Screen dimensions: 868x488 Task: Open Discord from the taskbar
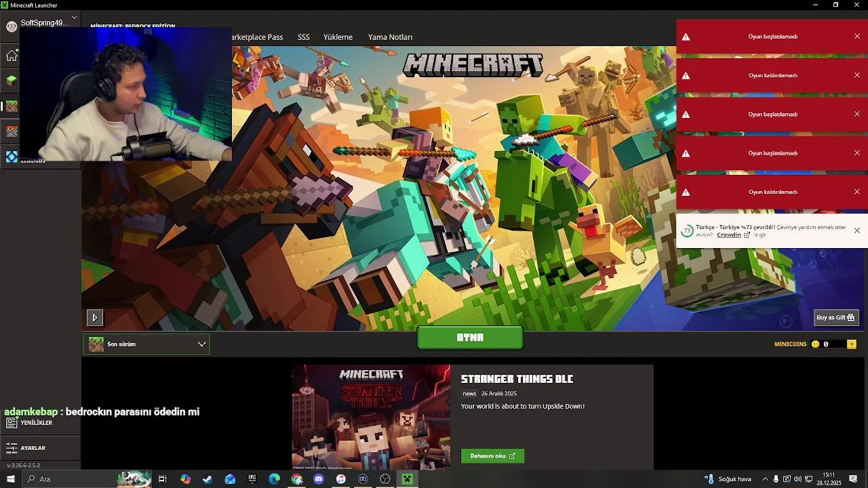(x=319, y=479)
